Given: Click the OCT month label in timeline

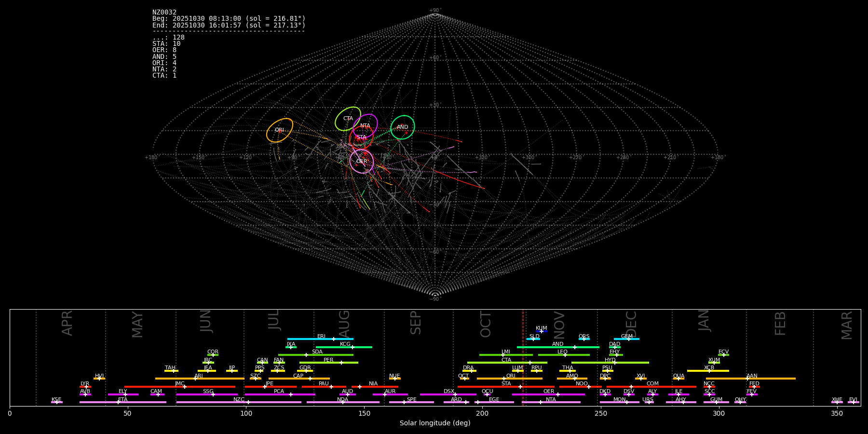Looking at the screenshot, I should click(x=486, y=324).
